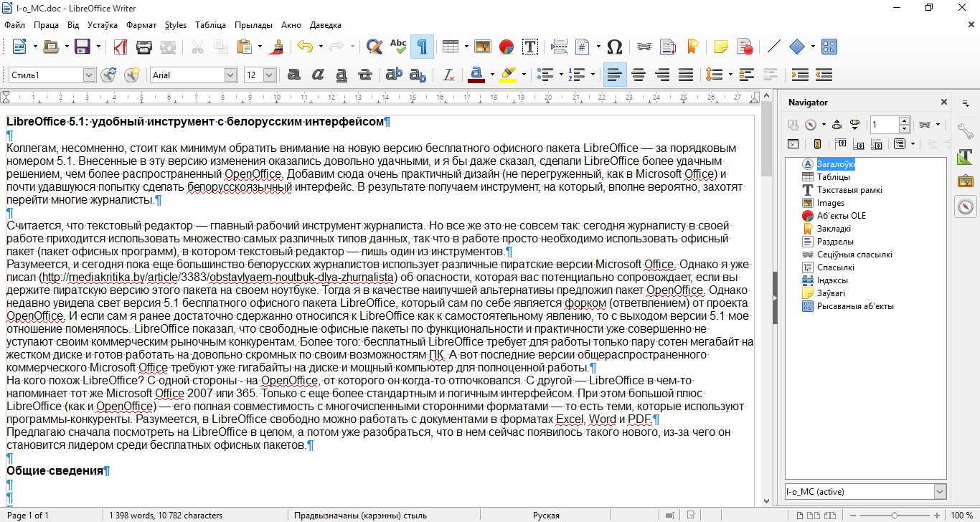Click the Save document icon
980x522 pixels.
click(82, 47)
